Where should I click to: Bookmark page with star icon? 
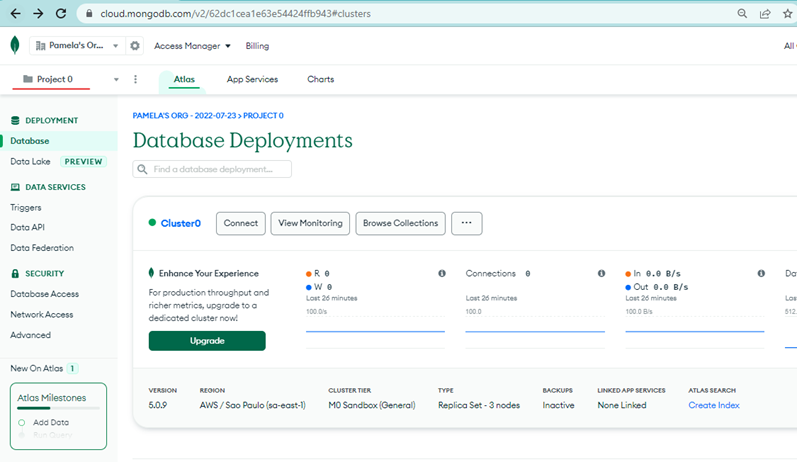[788, 14]
